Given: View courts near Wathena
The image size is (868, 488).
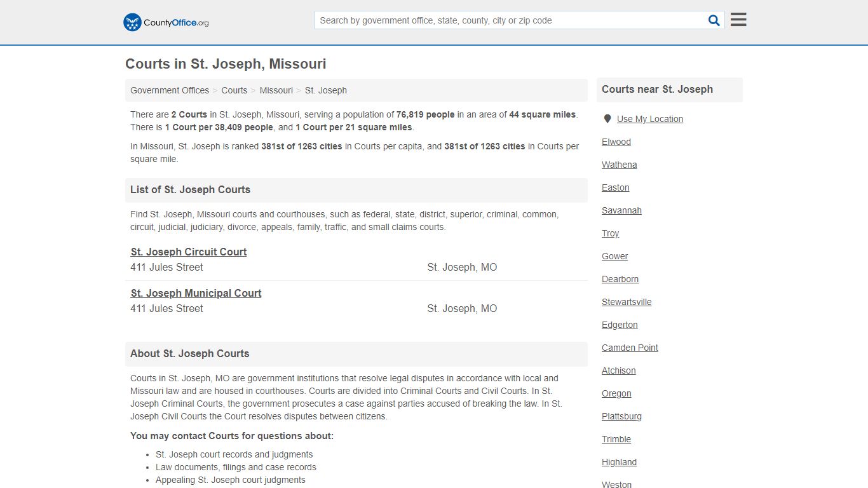Looking at the screenshot, I should tap(620, 165).
